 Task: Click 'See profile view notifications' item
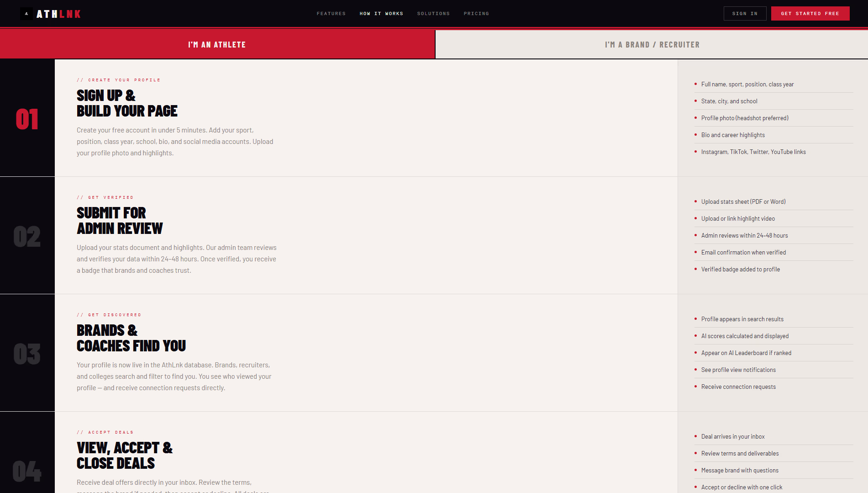pos(738,370)
